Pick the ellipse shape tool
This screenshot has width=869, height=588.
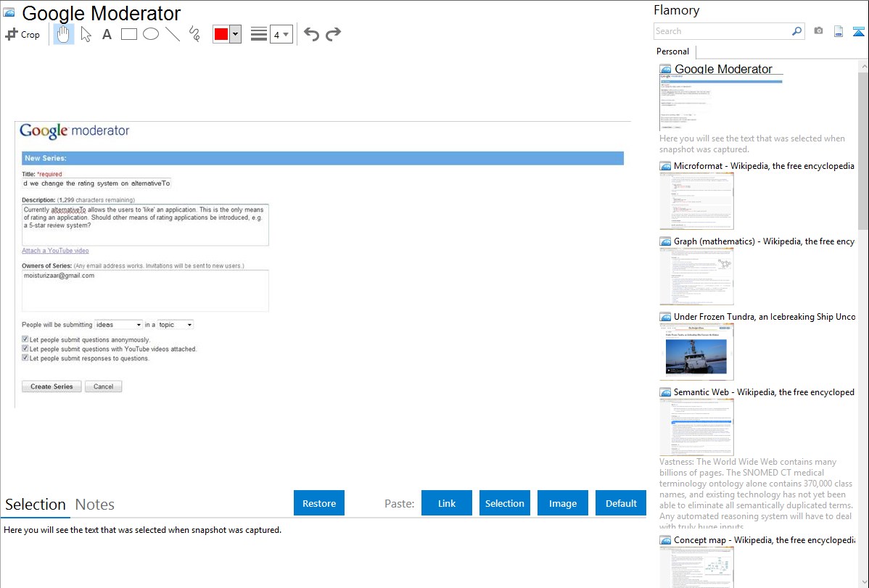(x=151, y=34)
